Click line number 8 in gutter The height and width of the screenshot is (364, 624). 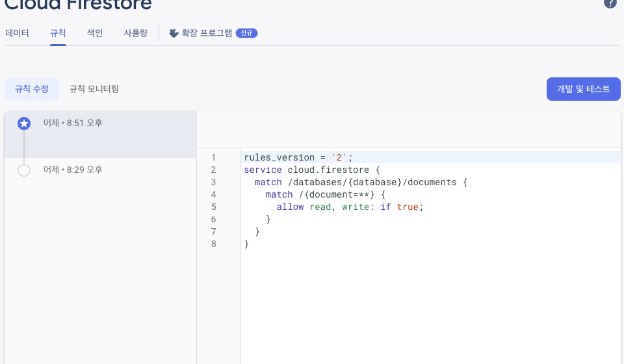[x=214, y=244]
